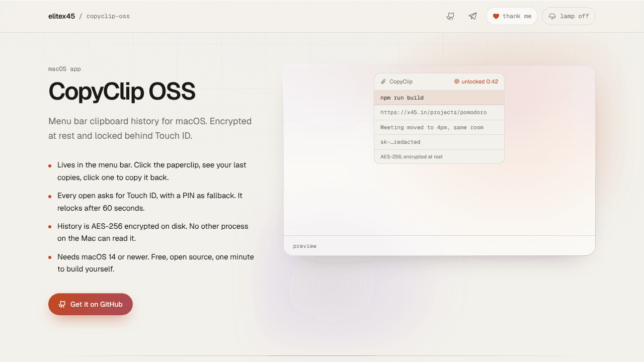The image size is (644, 362).
Task: Select the x45.in pomodoro URL entry
Action: tap(439, 112)
